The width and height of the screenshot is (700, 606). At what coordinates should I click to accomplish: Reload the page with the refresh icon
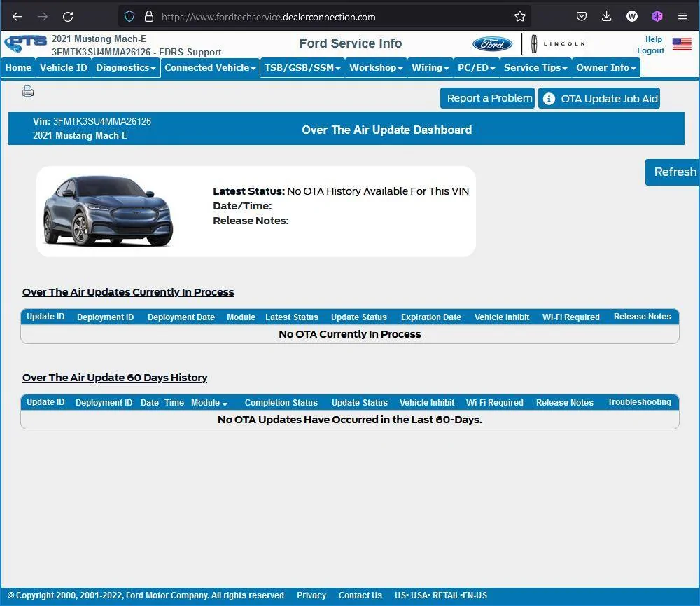click(x=68, y=17)
